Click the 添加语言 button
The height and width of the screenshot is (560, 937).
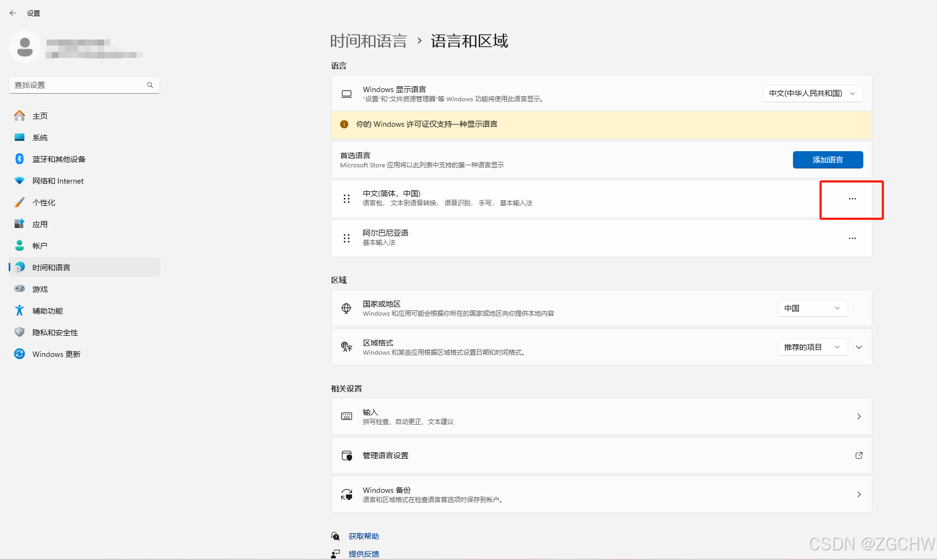[828, 160]
